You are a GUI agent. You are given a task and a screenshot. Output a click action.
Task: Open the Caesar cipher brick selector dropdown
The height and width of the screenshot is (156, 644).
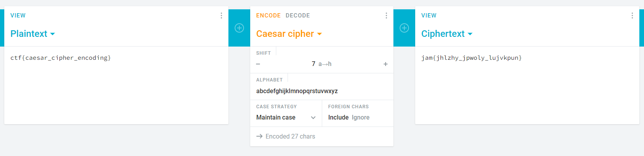(x=289, y=34)
